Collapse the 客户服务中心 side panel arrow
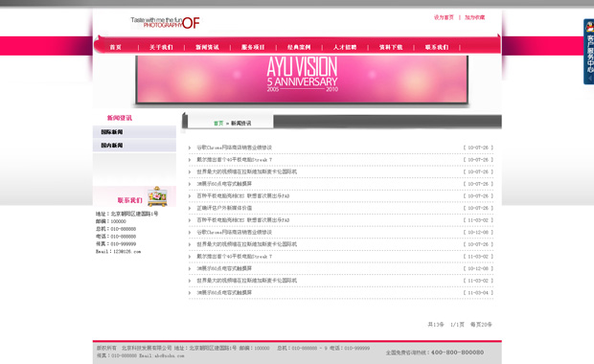The image size is (594, 364). (590, 78)
